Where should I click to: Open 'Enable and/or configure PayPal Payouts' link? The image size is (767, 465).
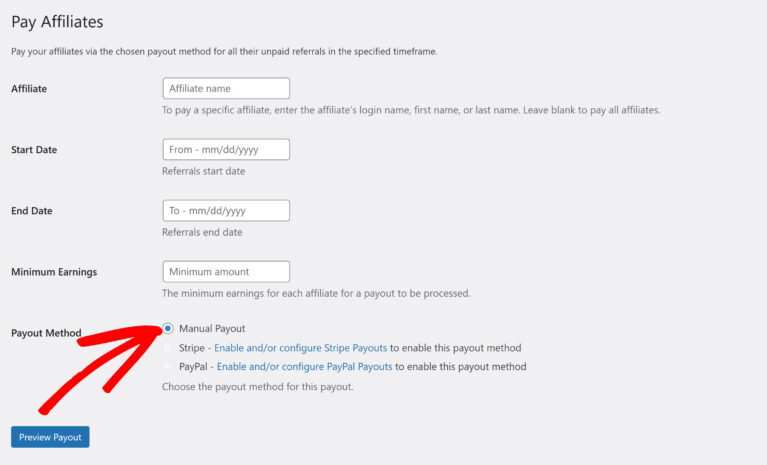tap(303, 367)
